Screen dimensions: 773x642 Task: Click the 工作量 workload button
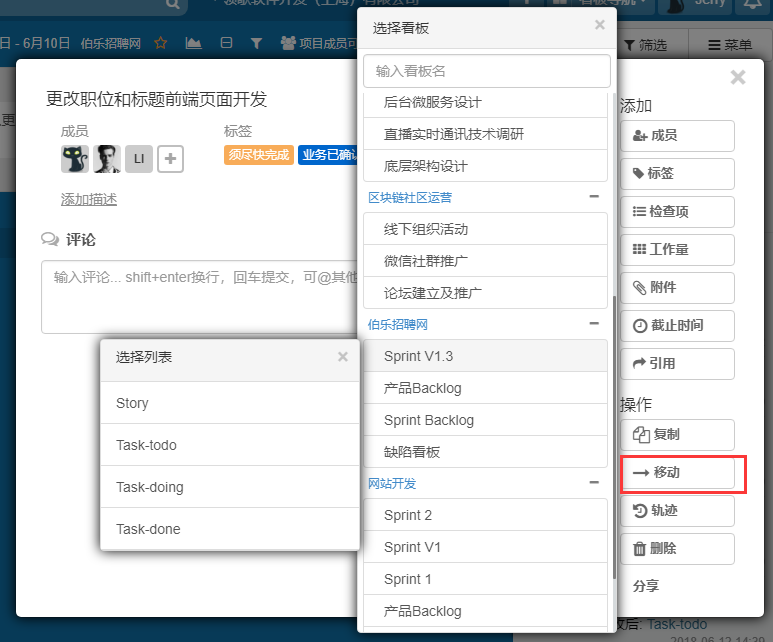[677, 250]
